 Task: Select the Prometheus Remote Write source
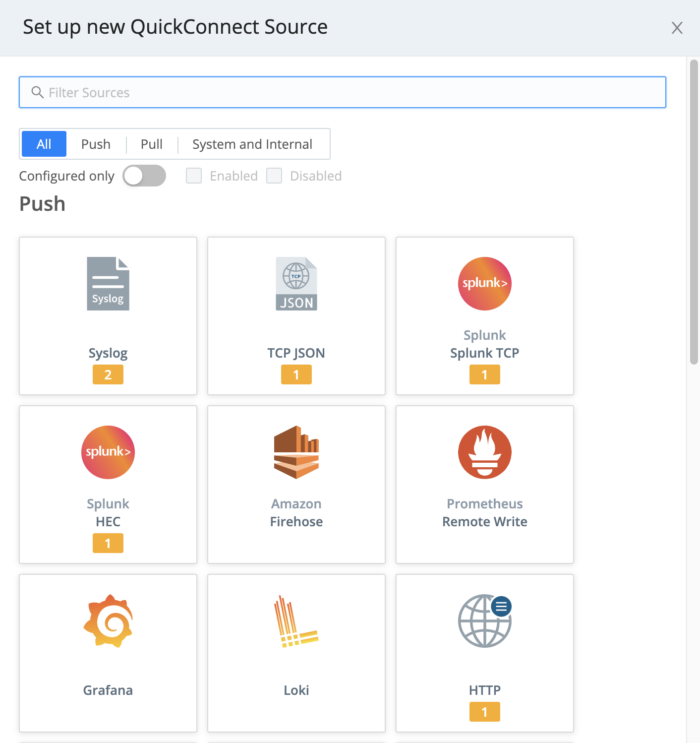484,452
